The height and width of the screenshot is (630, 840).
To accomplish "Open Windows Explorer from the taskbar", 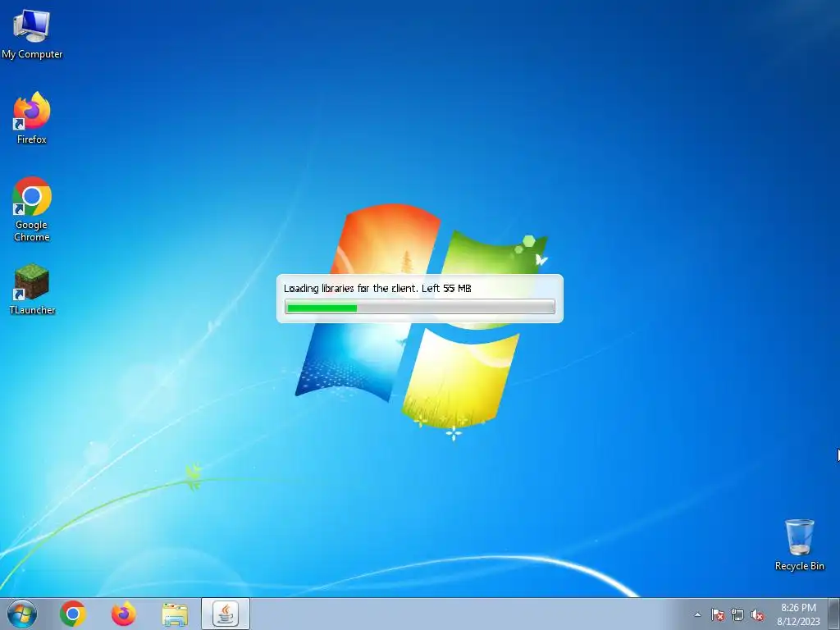I will tap(175, 614).
